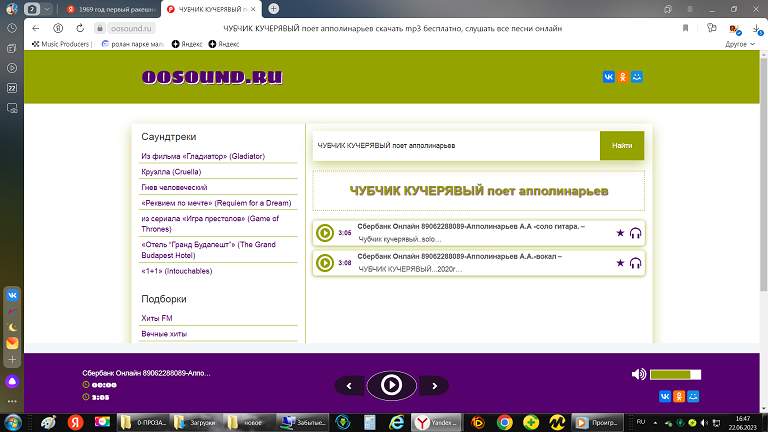The image size is (768, 432).
Task: Open Круэлла (Cruella) soundtrack link
Action: click(171, 172)
